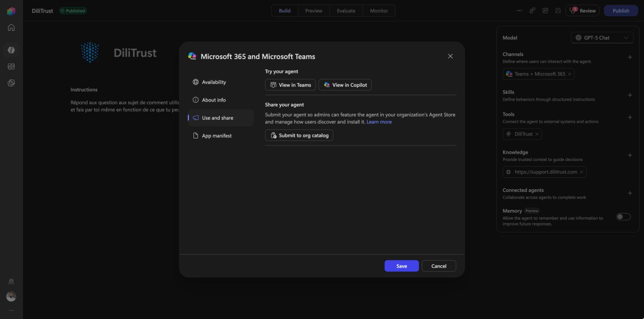Open the Review button in top bar

tap(582, 11)
